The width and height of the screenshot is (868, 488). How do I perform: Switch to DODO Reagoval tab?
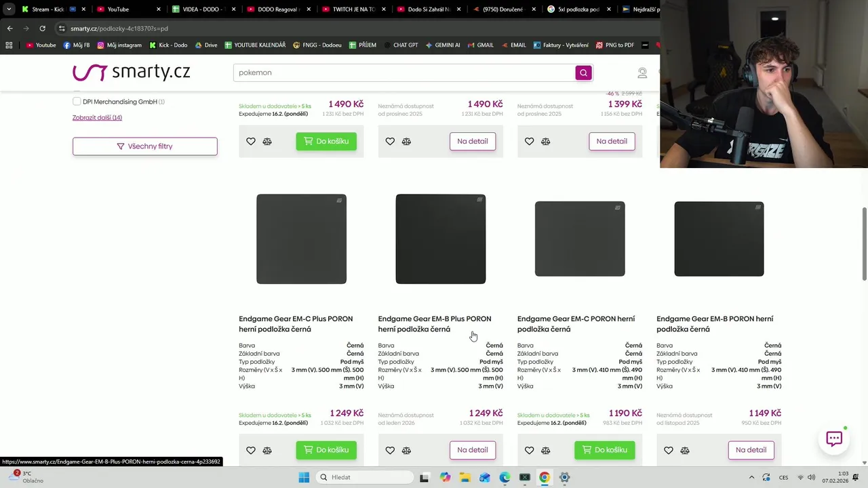pos(278,9)
